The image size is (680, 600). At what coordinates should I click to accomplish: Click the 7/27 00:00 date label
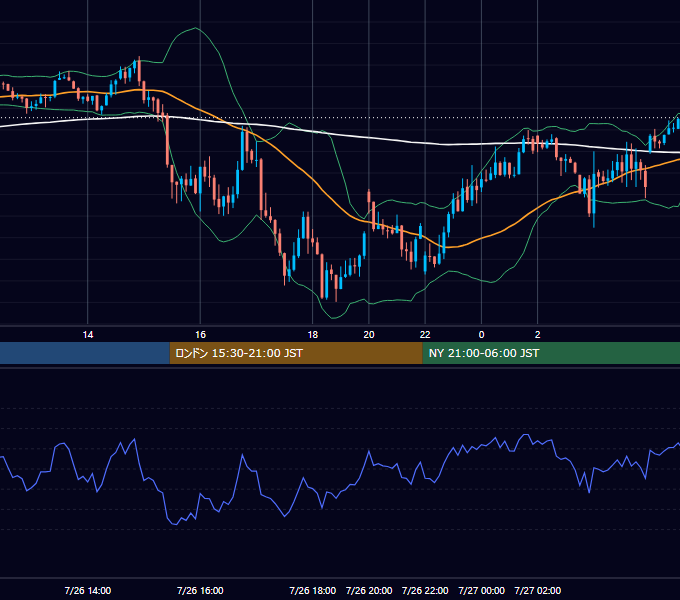[x=481, y=590]
